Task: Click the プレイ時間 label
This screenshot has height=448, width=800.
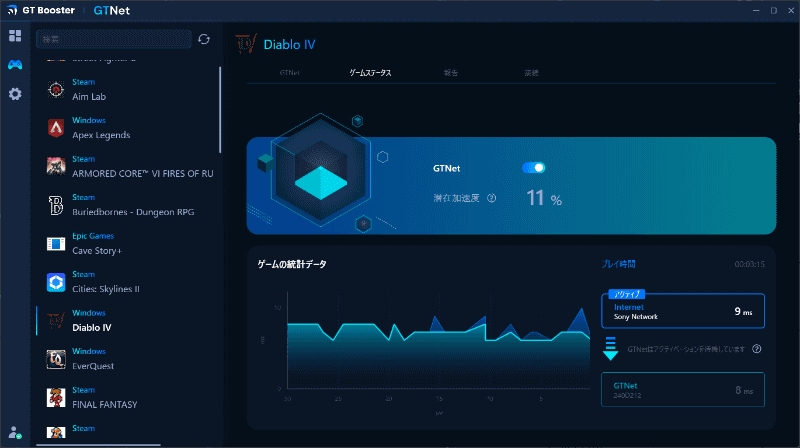Action: tap(618, 264)
